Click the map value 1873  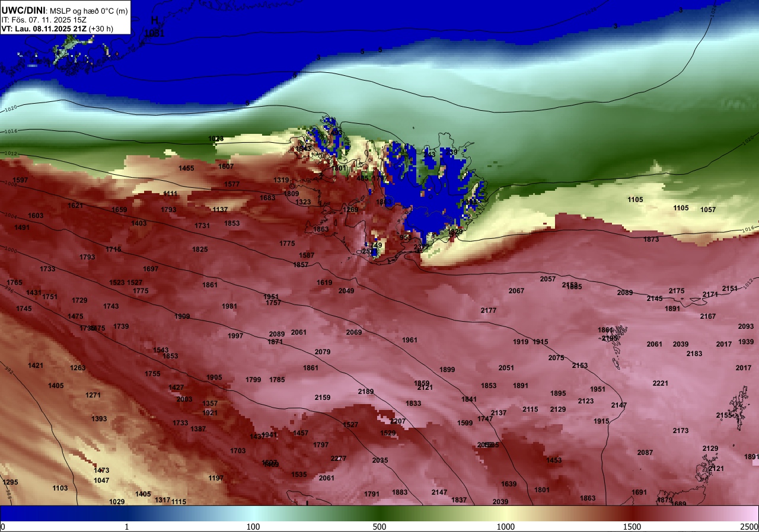pyautogui.click(x=651, y=239)
